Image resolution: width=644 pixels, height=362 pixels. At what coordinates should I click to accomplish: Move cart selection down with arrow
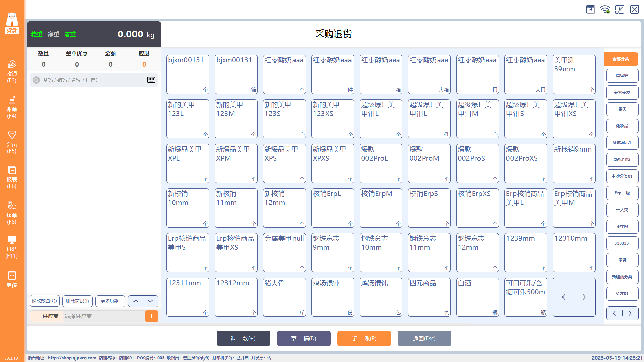(151, 301)
